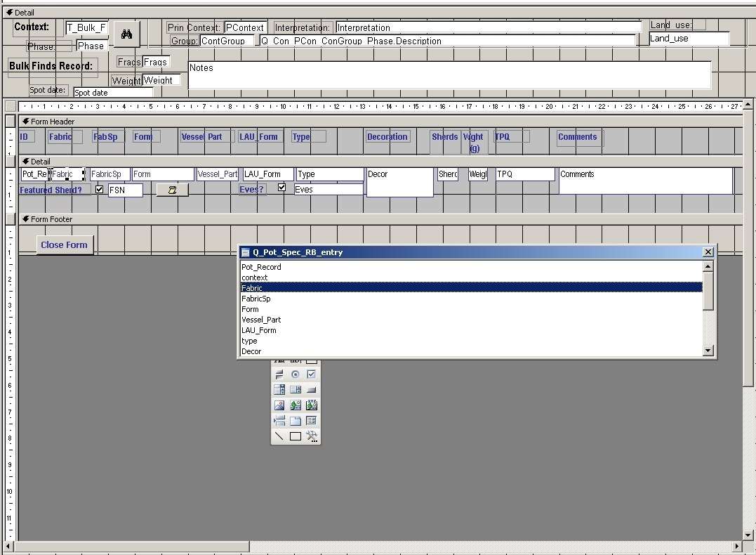Click the Q_Pot_Spec_RB_entry field list window icon

(x=246, y=252)
